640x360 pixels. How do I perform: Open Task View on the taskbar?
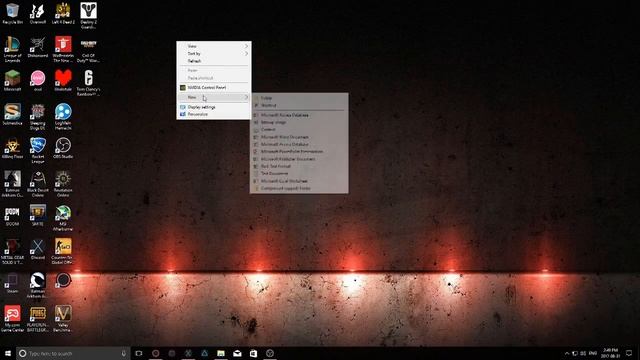pos(139,353)
